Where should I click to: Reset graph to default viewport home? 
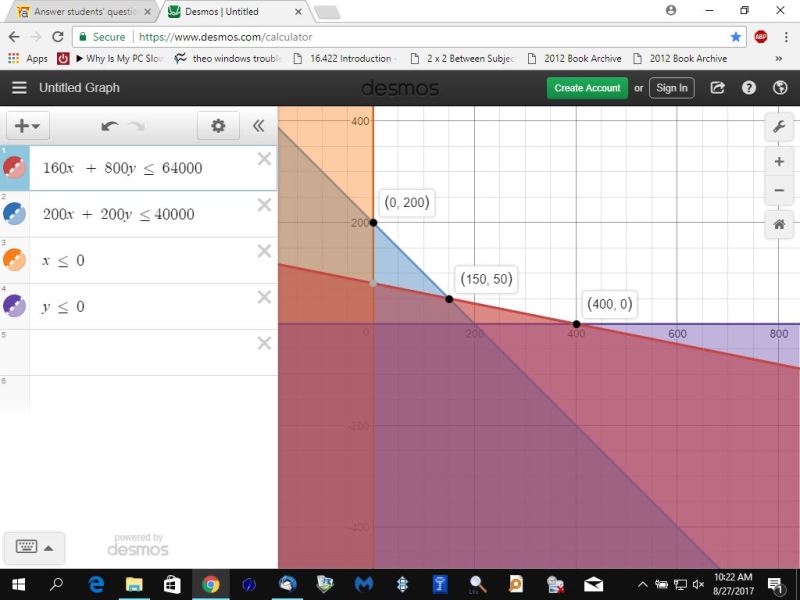coord(779,224)
